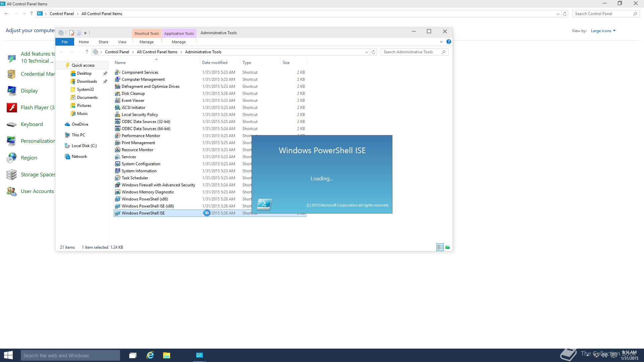Switch to the View ribbon tab
The height and width of the screenshot is (362, 644).
(122, 42)
